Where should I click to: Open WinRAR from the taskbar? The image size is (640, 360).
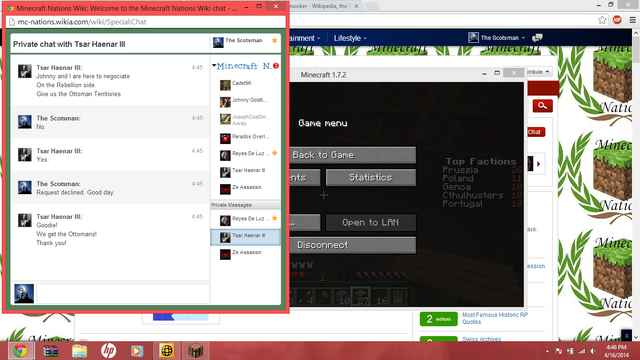50,351
